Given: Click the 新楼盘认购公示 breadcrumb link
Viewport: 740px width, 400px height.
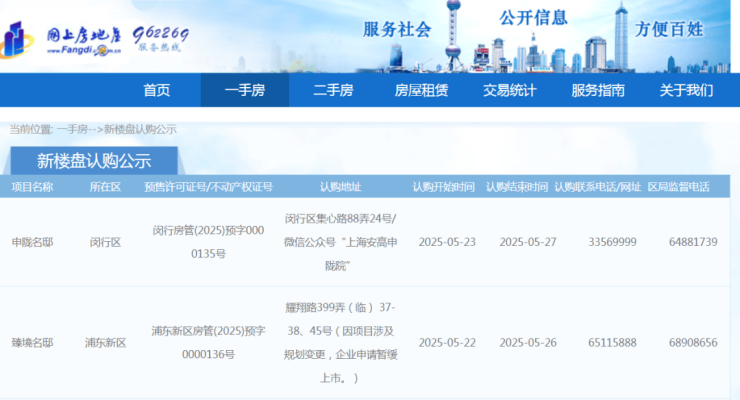Looking at the screenshot, I should [x=140, y=129].
